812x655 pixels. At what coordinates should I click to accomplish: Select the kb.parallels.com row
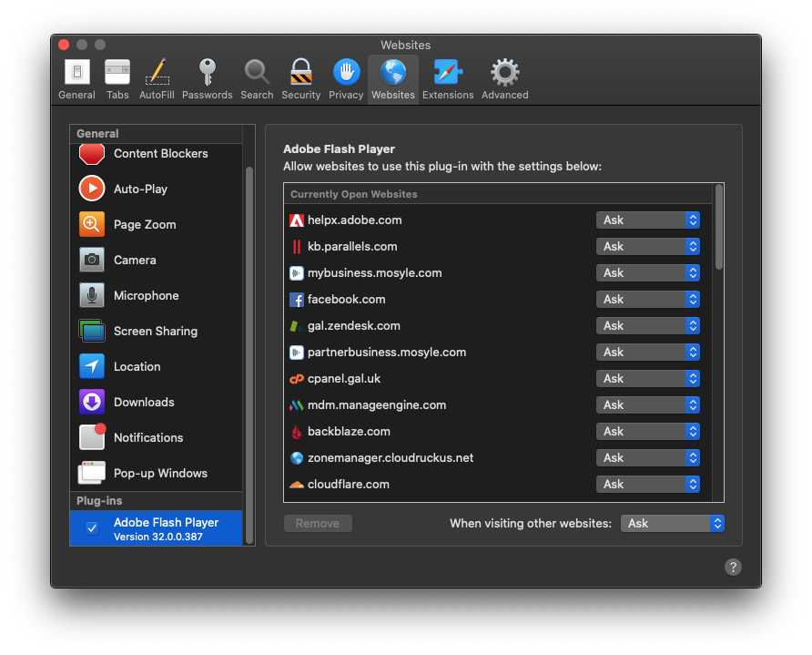point(498,247)
